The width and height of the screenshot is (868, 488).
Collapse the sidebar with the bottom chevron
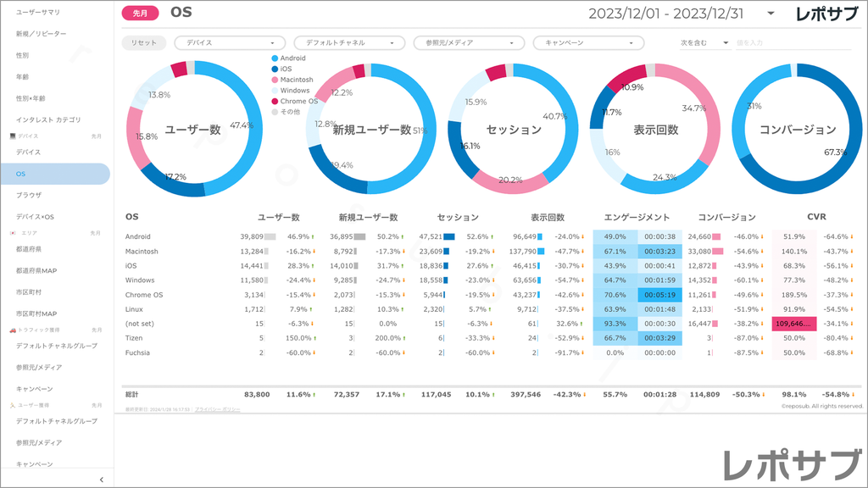coord(101,480)
